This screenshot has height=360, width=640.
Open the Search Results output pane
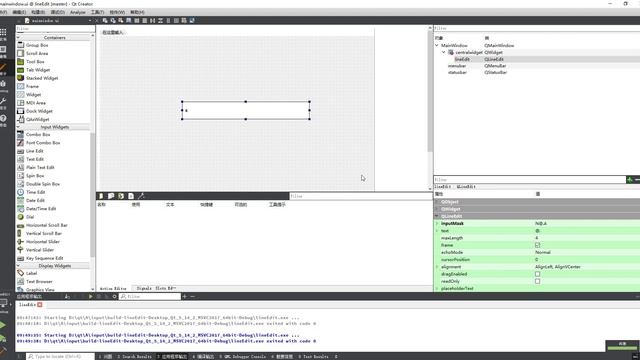tap(134, 356)
